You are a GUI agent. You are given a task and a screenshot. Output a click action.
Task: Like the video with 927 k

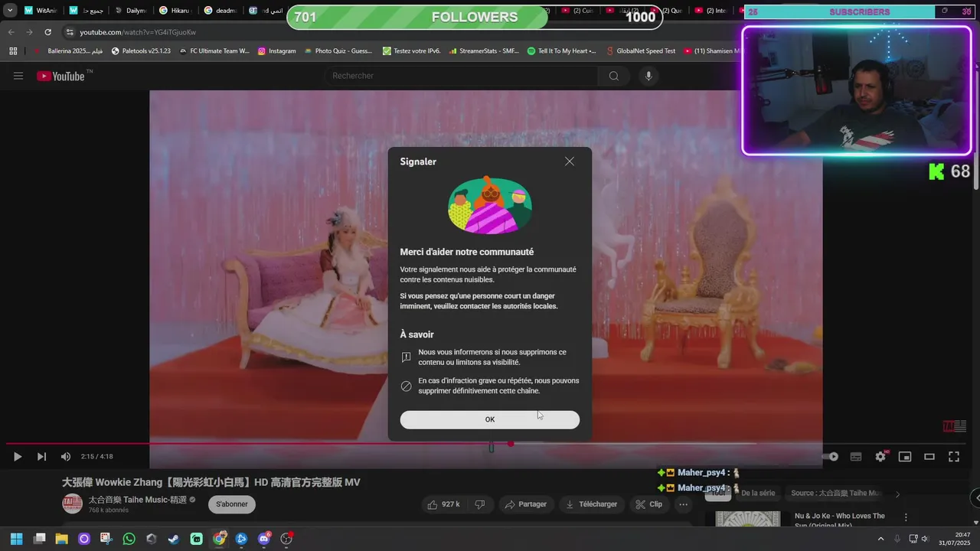(x=444, y=504)
